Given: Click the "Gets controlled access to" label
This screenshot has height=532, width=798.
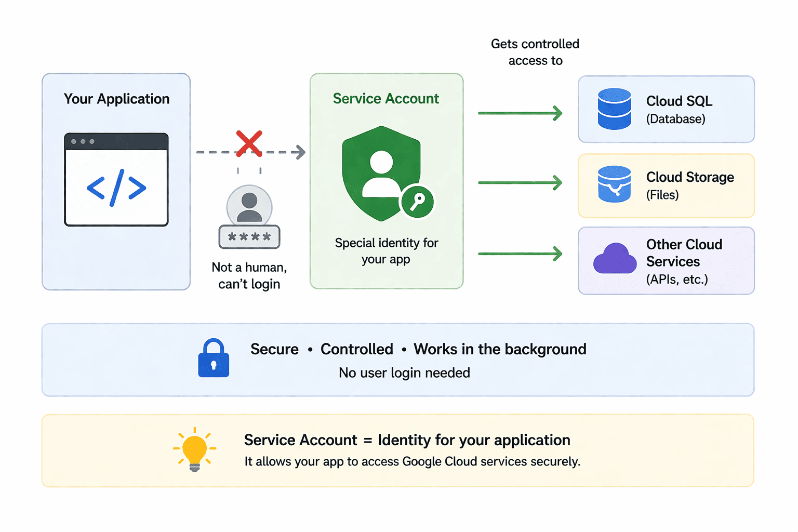Looking at the screenshot, I should (x=535, y=52).
